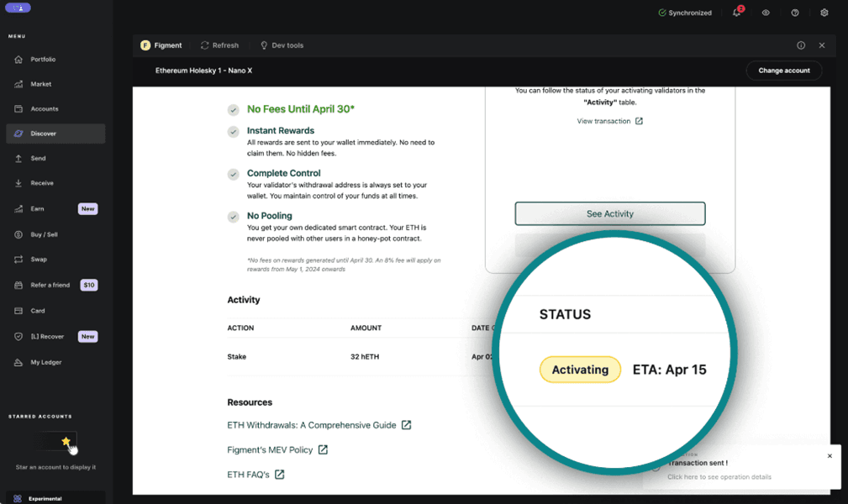Open Swap from the sidebar

(39, 260)
